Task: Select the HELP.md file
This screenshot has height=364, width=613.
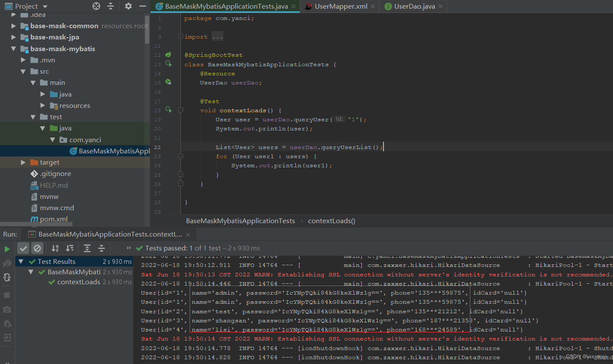Action: click(x=49, y=185)
